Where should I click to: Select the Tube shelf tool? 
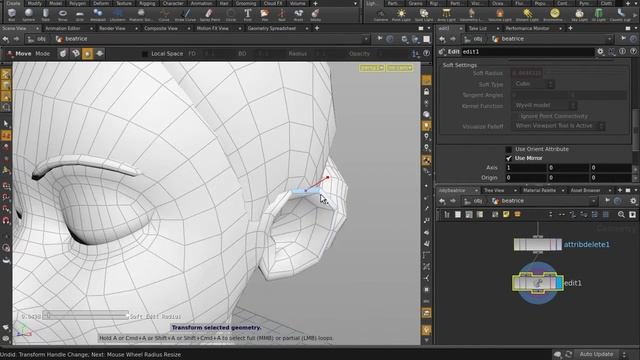(x=45, y=15)
